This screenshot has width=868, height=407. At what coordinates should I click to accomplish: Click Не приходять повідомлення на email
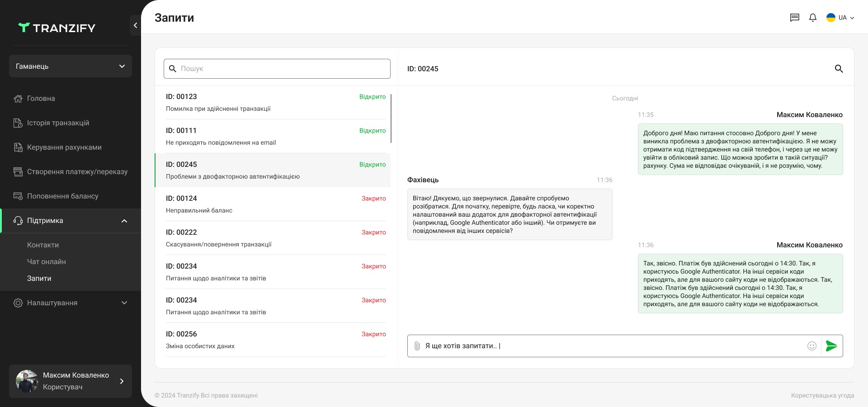pyautogui.click(x=221, y=142)
